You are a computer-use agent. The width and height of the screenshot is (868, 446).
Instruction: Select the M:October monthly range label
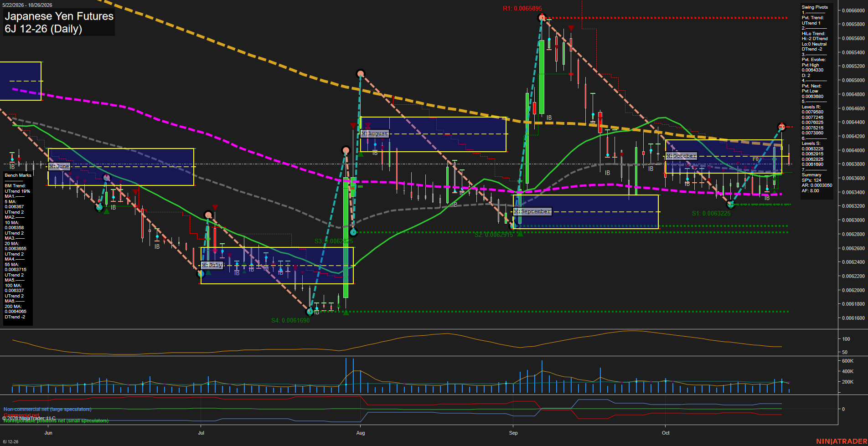pyautogui.click(x=681, y=156)
